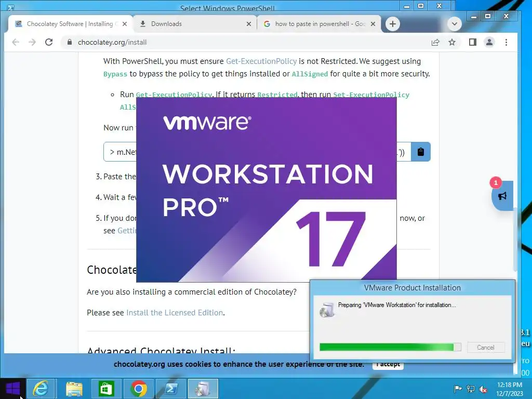Screen dimensions: 532x399
Task: Open network icon in system tray
Action: click(x=471, y=389)
